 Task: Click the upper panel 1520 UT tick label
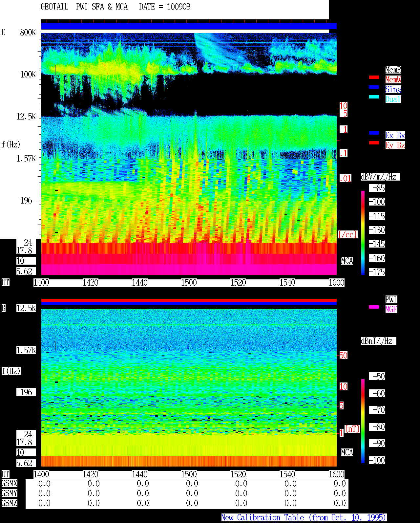coord(238,283)
